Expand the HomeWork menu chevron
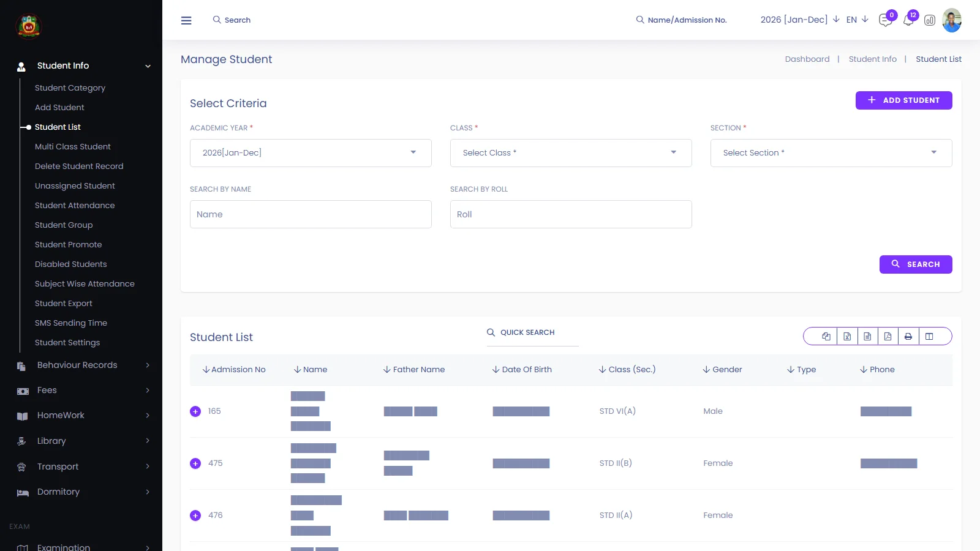This screenshot has width=980, height=551. [x=148, y=416]
